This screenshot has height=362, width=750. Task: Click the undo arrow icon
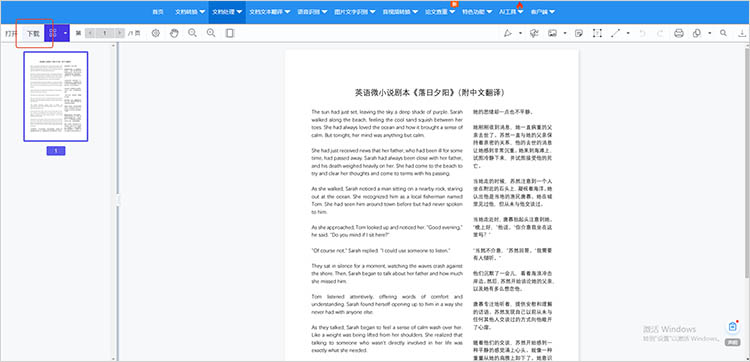pyautogui.click(x=642, y=33)
